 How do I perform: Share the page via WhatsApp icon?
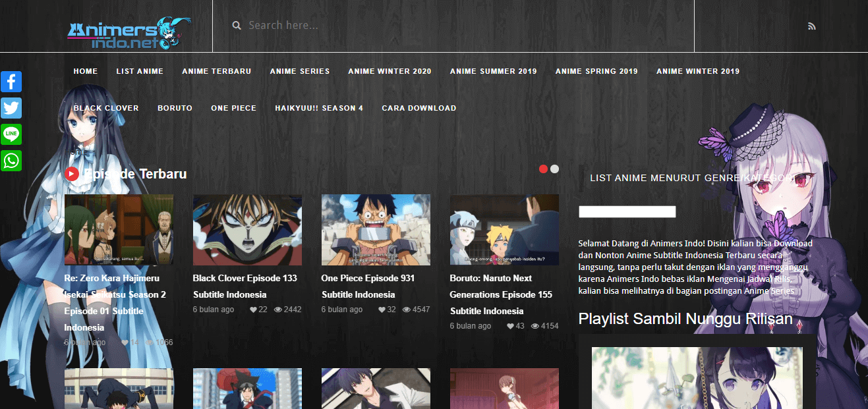[11, 161]
